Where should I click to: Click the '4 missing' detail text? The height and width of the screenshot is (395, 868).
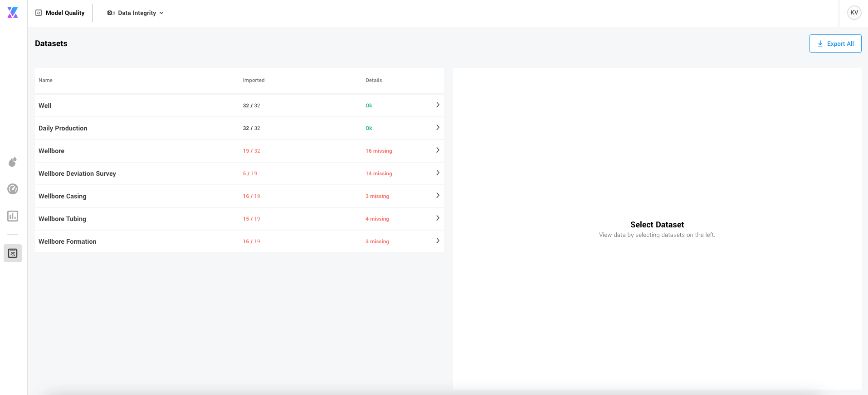point(377,219)
